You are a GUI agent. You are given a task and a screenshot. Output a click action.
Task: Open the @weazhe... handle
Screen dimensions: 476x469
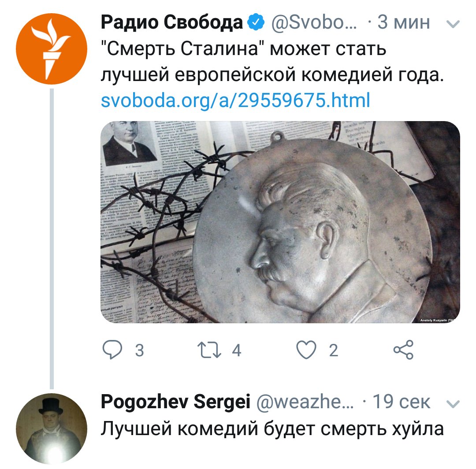[x=305, y=402]
